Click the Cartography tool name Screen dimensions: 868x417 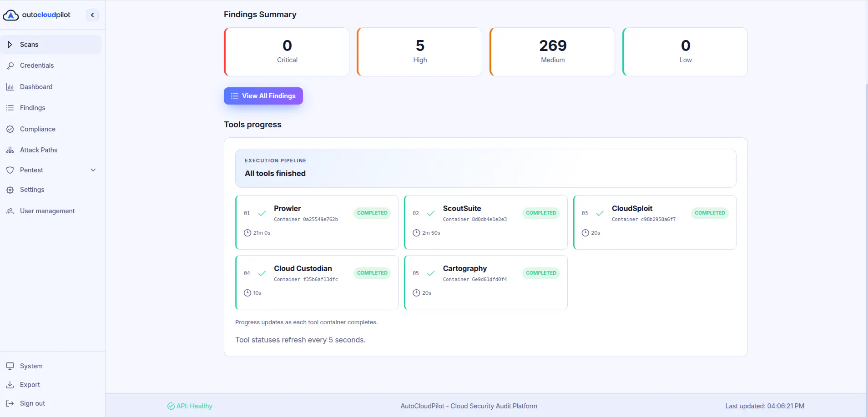click(x=465, y=268)
